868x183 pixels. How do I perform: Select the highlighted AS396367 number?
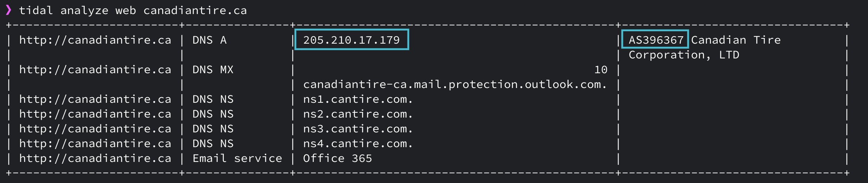coord(656,40)
